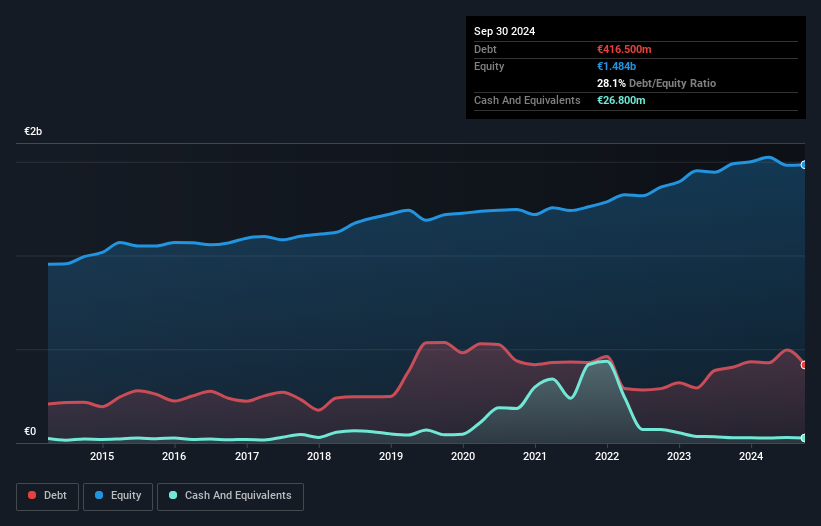This screenshot has height=526, width=821.
Task: Click the 2016 x-axis label
Action: click(174, 456)
